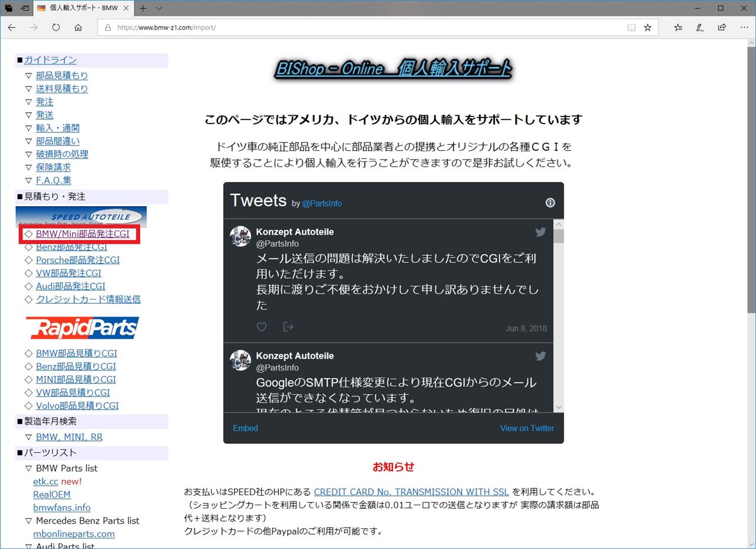
Task: Open Porsche部品発注CGI link
Action: (x=78, y=260)
